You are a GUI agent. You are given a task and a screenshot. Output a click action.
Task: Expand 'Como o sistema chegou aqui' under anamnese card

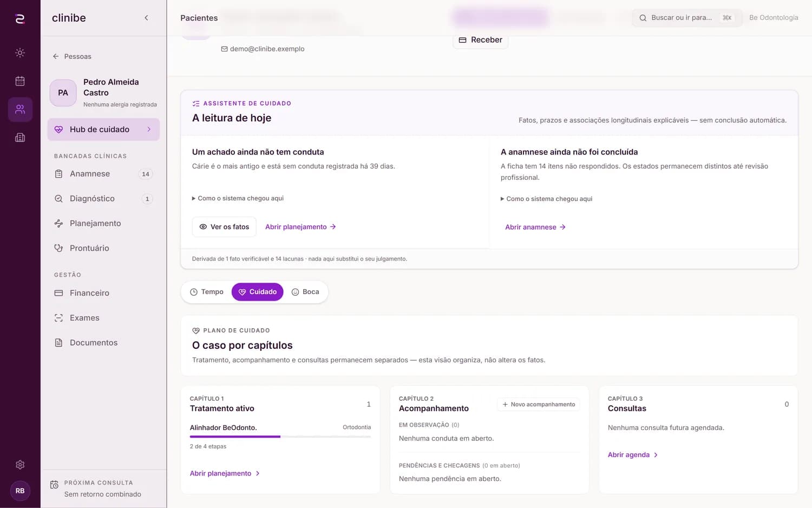tap(546, 199)
